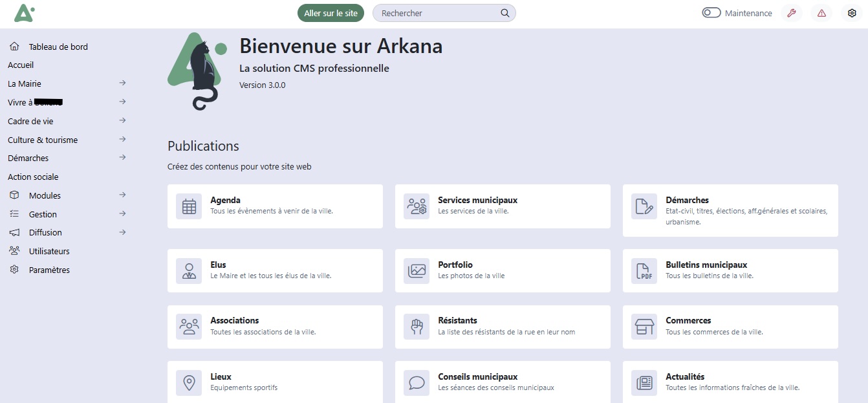Open the settings gear icon top right
Image resolution: width=868 pixels, height=403 pixels.
[x=852, y=13]
